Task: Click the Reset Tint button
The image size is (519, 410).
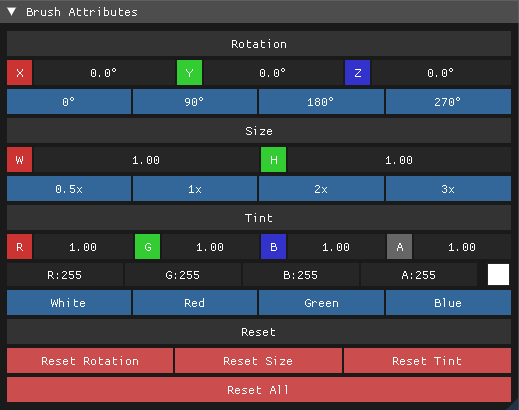Action: point(427,361)
